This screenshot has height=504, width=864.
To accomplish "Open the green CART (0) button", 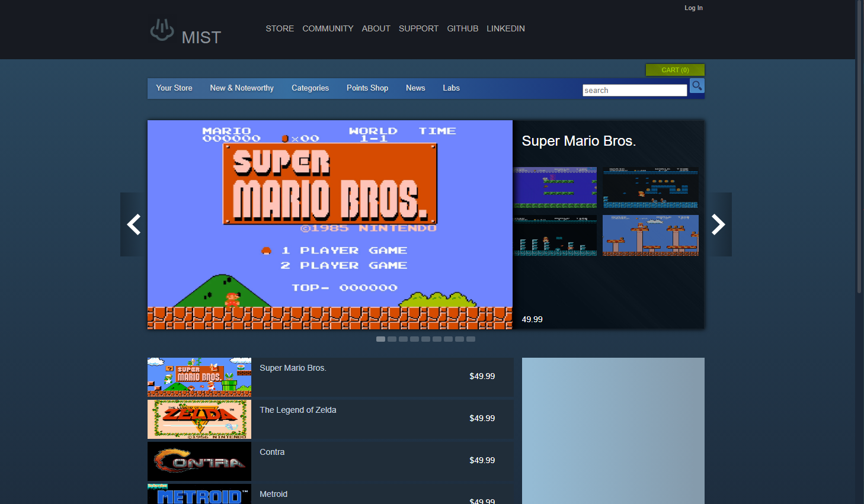I will tap(675, 70).
